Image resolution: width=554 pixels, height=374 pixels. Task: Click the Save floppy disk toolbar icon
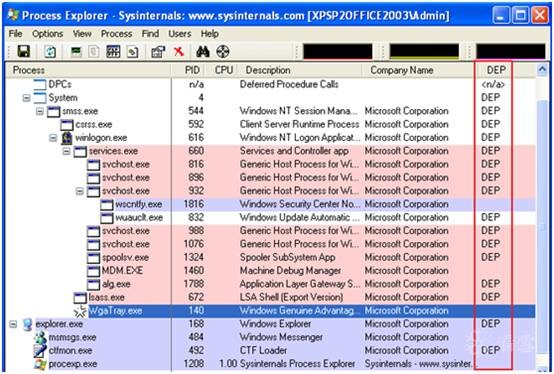24,52
